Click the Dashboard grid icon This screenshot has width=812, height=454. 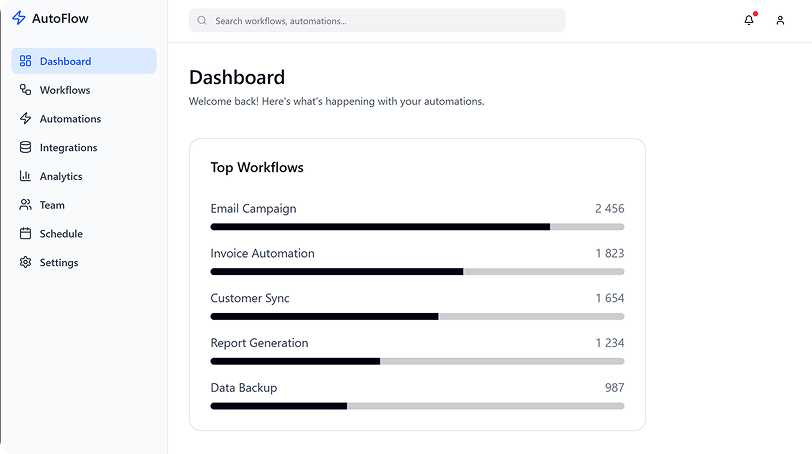point(25,61)
